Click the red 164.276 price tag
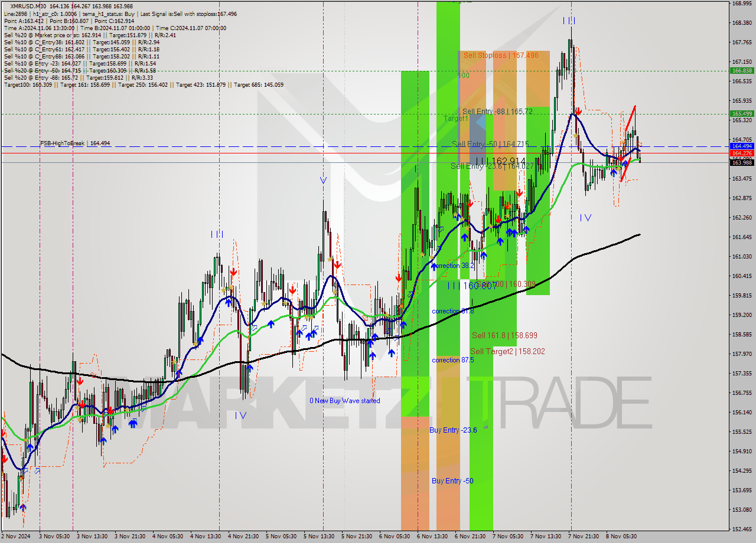This screenshot has height=543, width=756. point(742,153)
